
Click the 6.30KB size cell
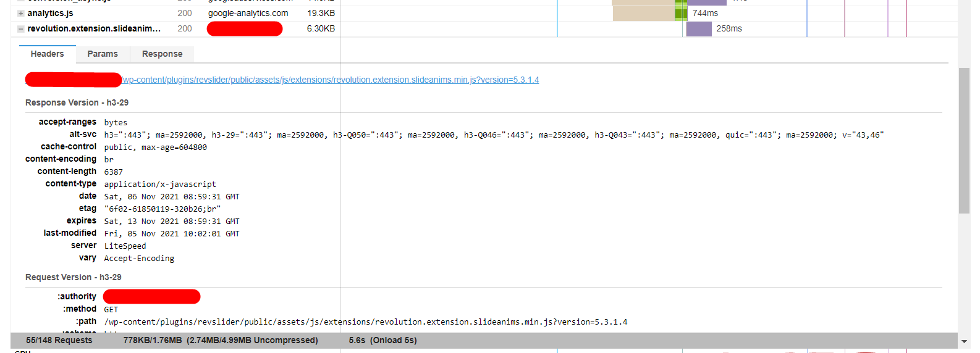321,28
